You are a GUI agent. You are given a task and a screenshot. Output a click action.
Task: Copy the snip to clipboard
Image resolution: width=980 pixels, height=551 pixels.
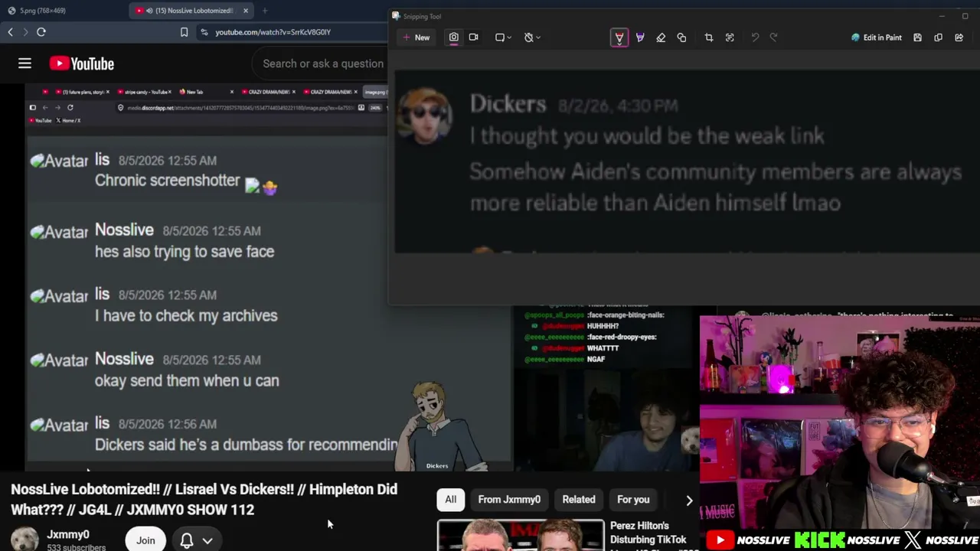(x=938, y=37)
